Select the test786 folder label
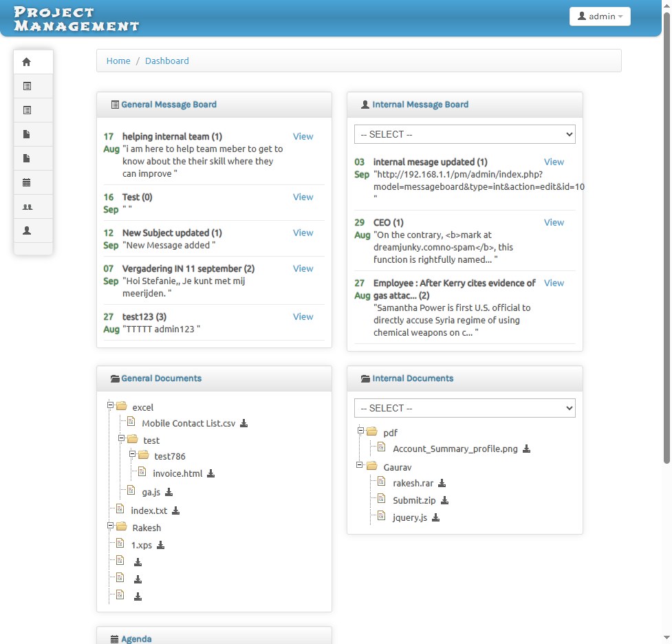672x644 pixels. point(170,456)
